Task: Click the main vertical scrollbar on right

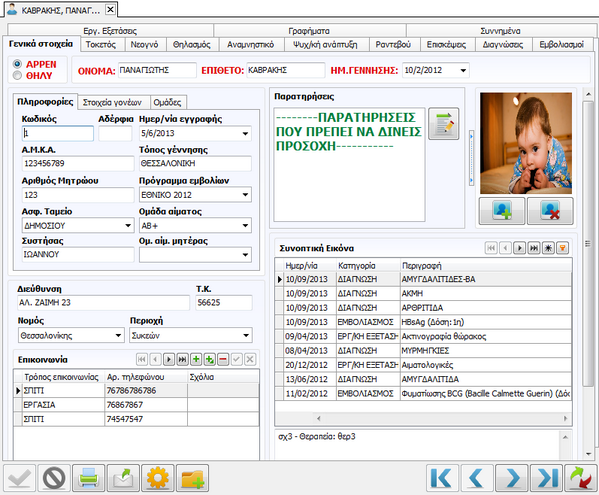Action: coord(588,244)
